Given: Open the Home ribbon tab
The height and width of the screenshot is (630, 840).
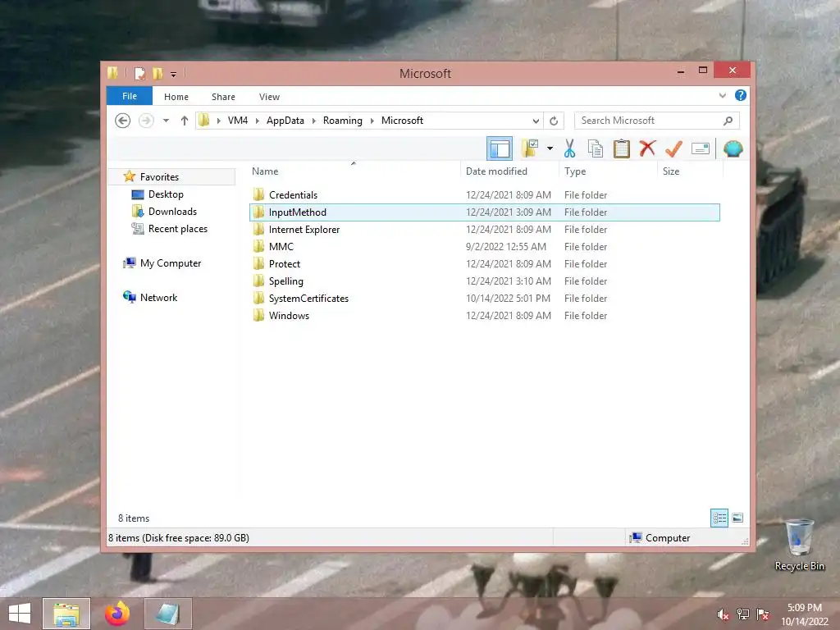Looking at the screenshot, I should pos(176,97).
